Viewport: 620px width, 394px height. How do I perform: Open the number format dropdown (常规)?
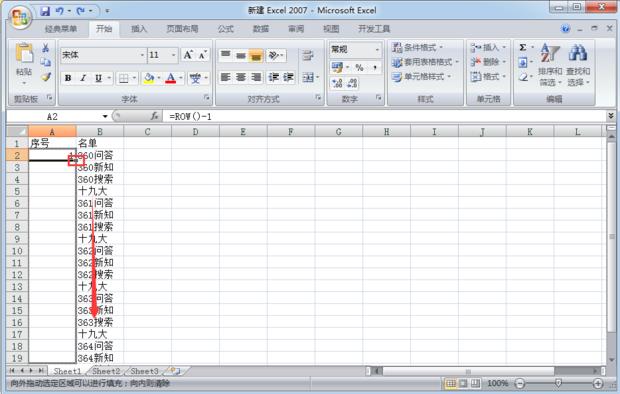[x=377, y=49]
